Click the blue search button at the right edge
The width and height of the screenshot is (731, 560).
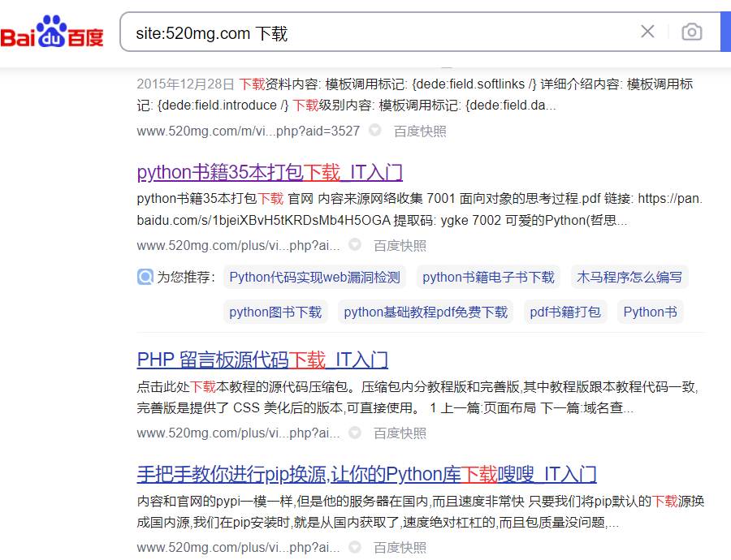click(x=726, y=32)
